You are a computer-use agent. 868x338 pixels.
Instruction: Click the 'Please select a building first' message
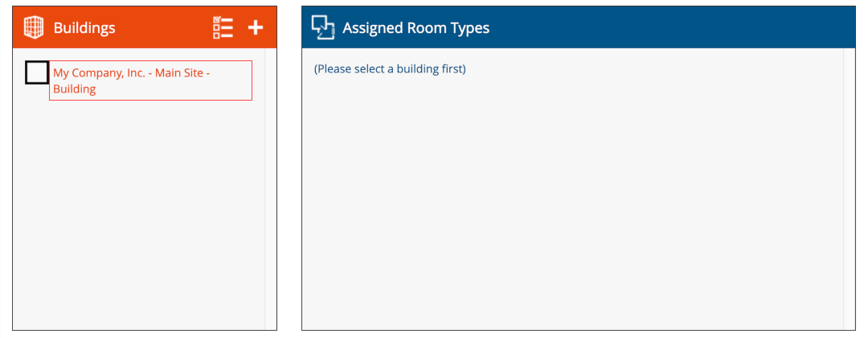(x=390, y=69)
